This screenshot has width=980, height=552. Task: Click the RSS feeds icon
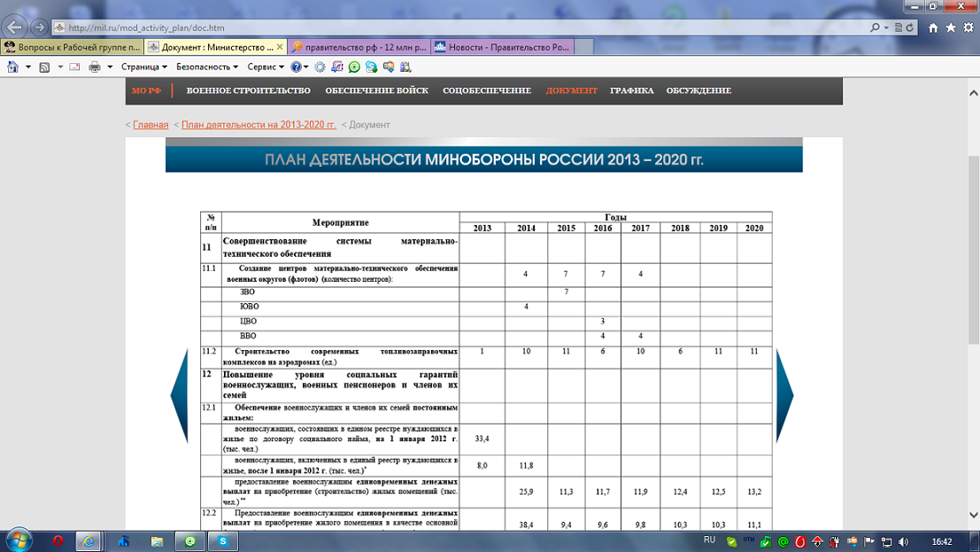(x=44, y=67)
